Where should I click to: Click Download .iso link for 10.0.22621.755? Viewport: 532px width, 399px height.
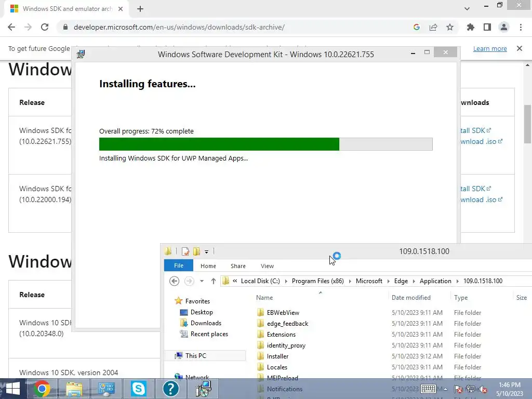(481, 141)
